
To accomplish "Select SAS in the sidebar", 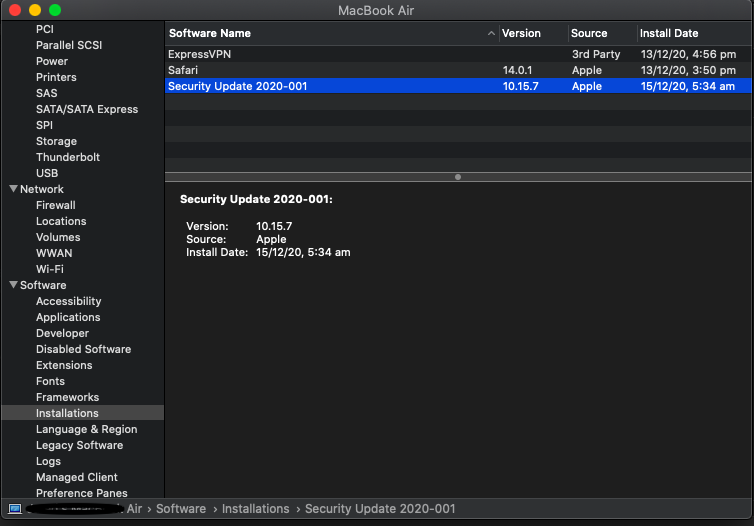I will pos(46,93).
